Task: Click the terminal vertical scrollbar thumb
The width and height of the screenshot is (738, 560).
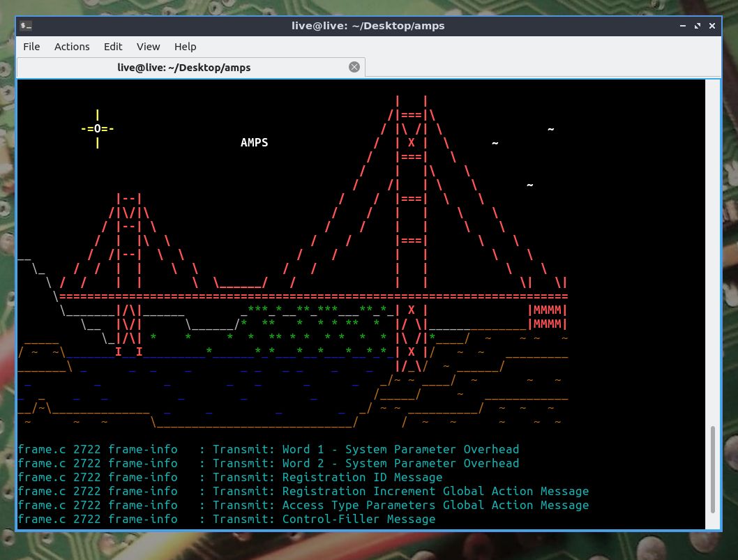Action: pos(713,469)
